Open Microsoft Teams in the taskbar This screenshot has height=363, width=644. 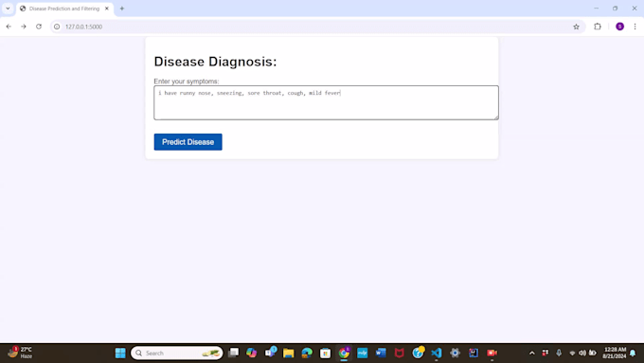tap(270, 353)
